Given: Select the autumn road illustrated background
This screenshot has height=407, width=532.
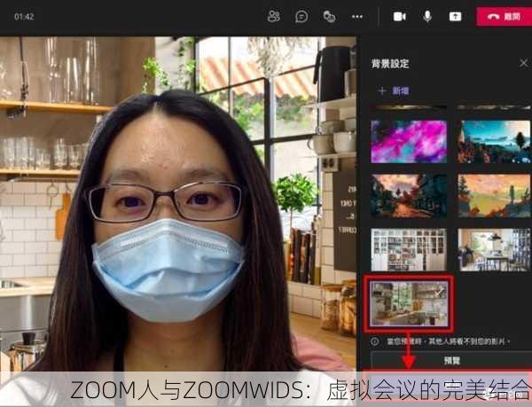Looking at the screenshot, I should pos(409,196).
